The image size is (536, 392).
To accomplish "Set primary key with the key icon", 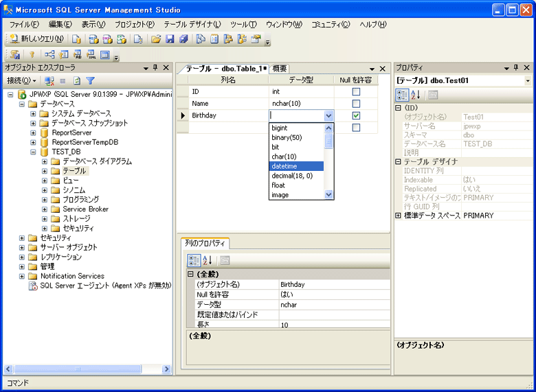I will [32, 55].
